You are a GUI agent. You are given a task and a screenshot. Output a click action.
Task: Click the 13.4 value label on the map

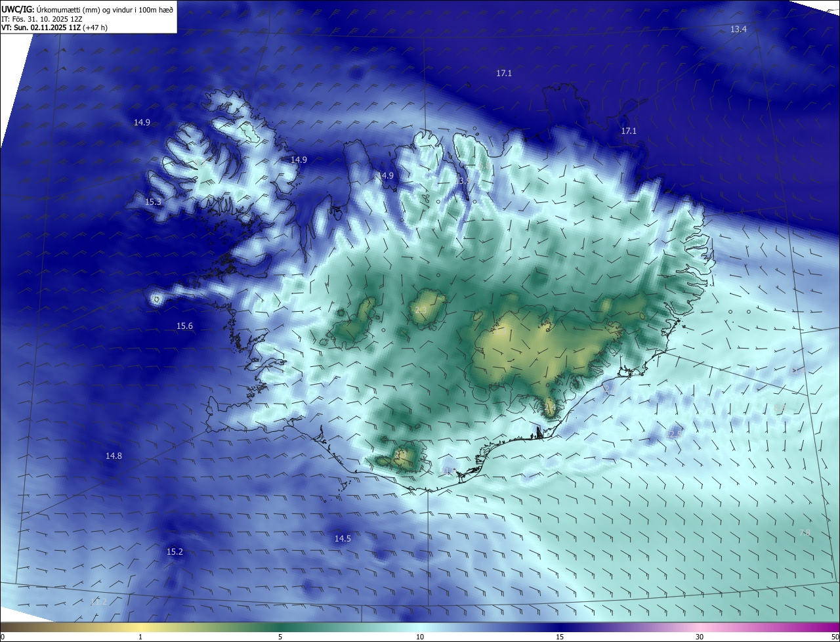tap(739, 29)
